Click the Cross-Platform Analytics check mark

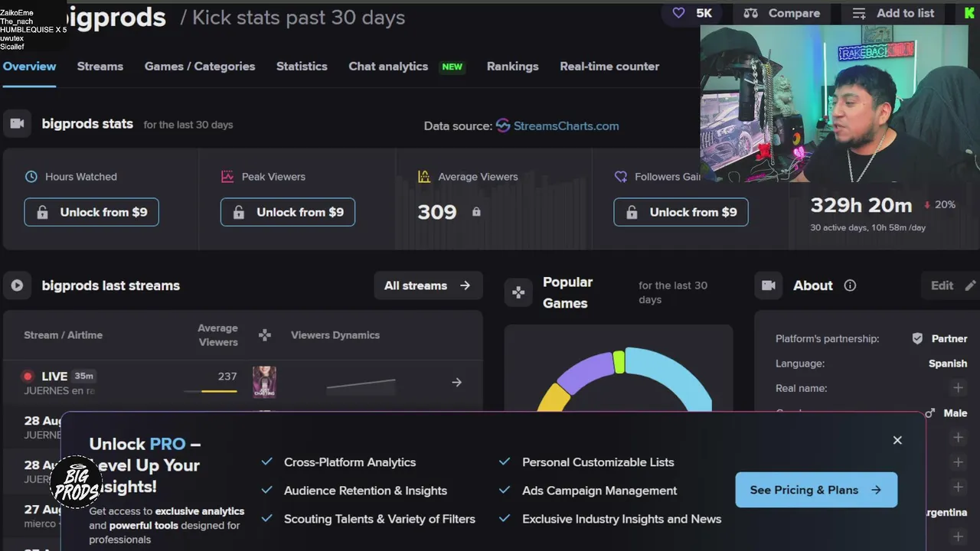pos(267,461)
